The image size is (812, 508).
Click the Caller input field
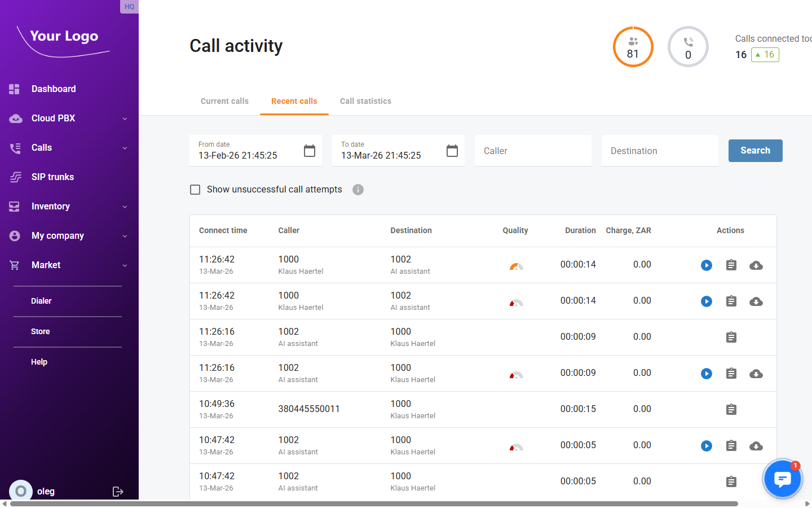(x=532, y=150)
